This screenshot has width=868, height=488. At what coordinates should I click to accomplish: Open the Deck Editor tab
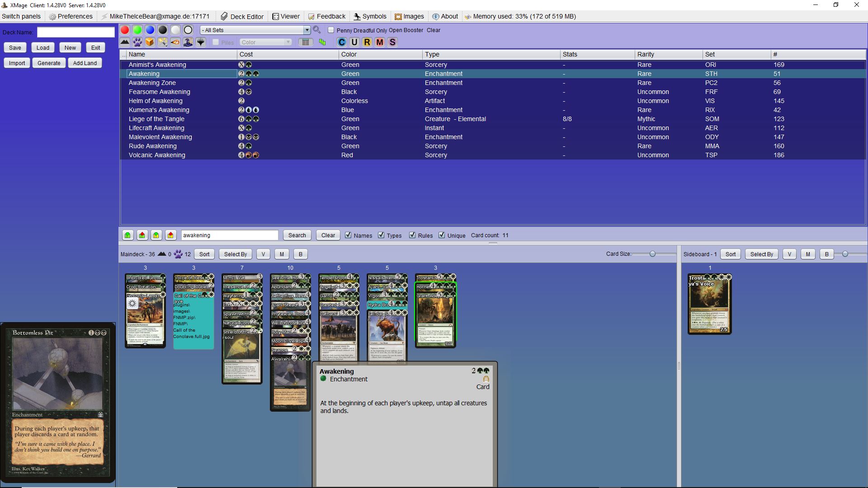point(242,16)
